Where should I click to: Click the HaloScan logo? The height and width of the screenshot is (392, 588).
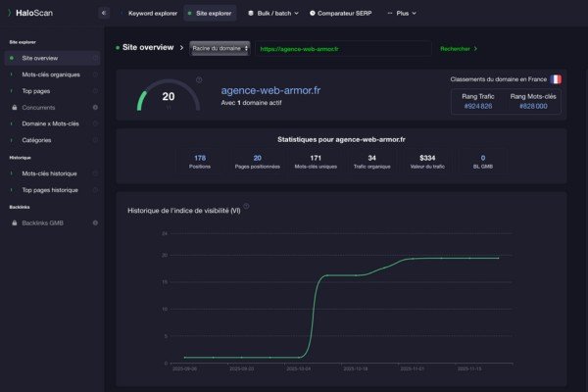pyautogui.click(x=29, y=14)
